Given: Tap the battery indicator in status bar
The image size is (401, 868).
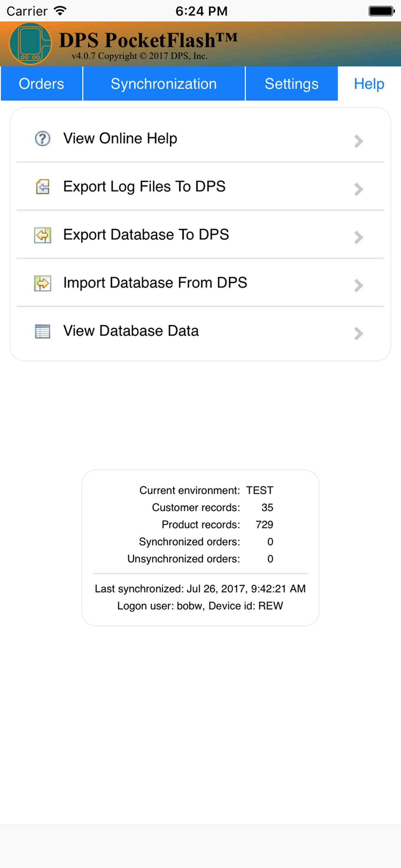Looking at the screenshot, I should click(381, 11).
